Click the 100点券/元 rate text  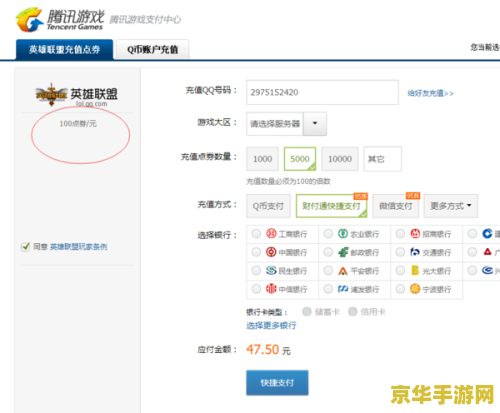[78, 124]
